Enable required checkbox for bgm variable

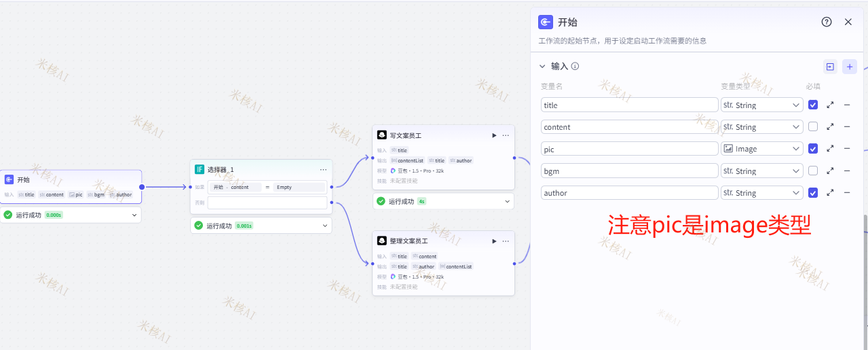pyautogui.click(x=813, y=171)
